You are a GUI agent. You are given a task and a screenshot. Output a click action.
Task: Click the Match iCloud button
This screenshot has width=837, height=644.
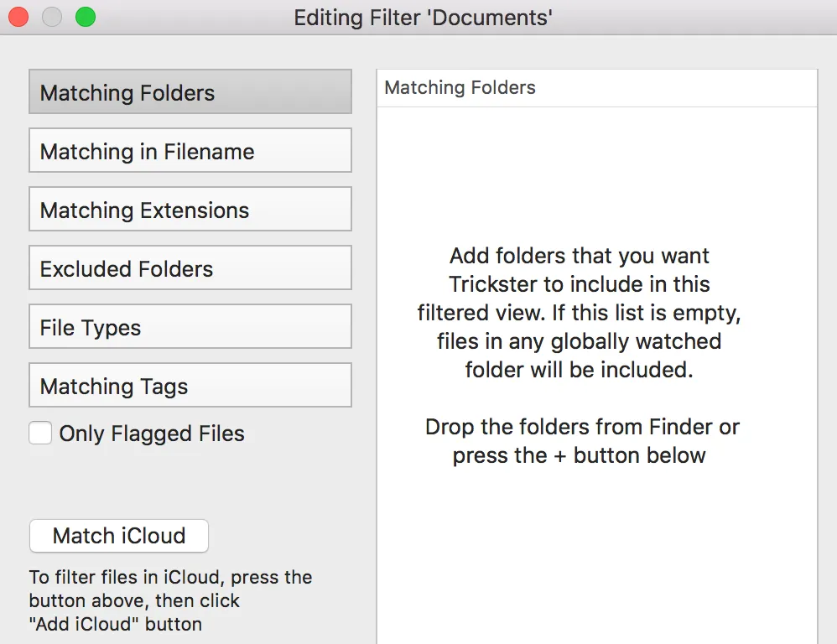(119, 536)
